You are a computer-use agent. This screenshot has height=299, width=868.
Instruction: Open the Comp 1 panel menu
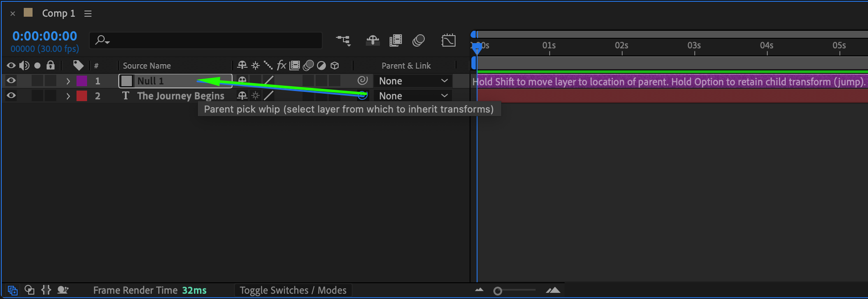point(88,14)
